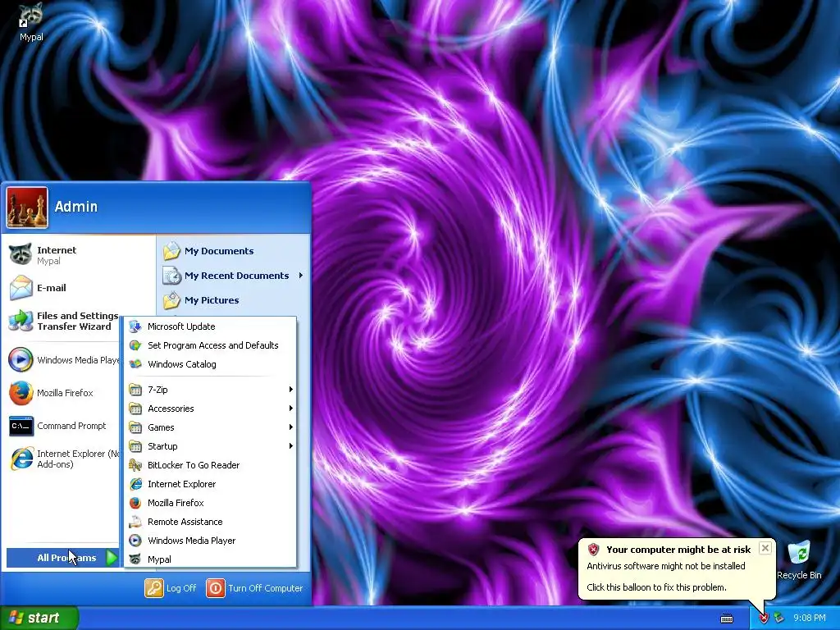Start Files and Settings Transfer Wizard icon
The width and height of the screenshot is (840, 630).
pyautogui.click(x=21, y=321)
